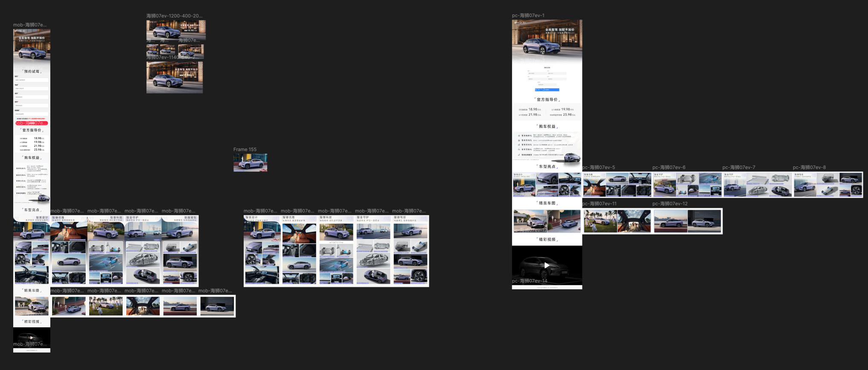Select the pc-海狮07ev-14 label over the video
The width and height of the screenshot is (868, 370).
coord(530,281)
